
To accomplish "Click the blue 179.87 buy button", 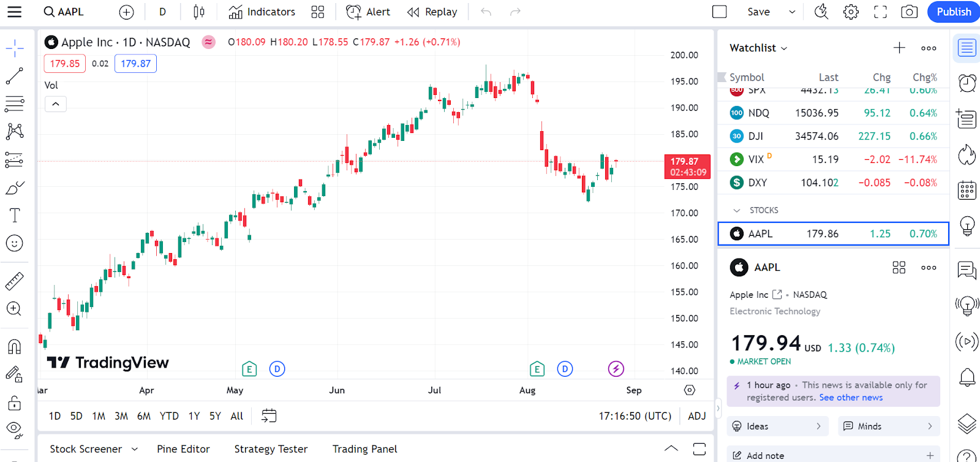I will 135,64.
